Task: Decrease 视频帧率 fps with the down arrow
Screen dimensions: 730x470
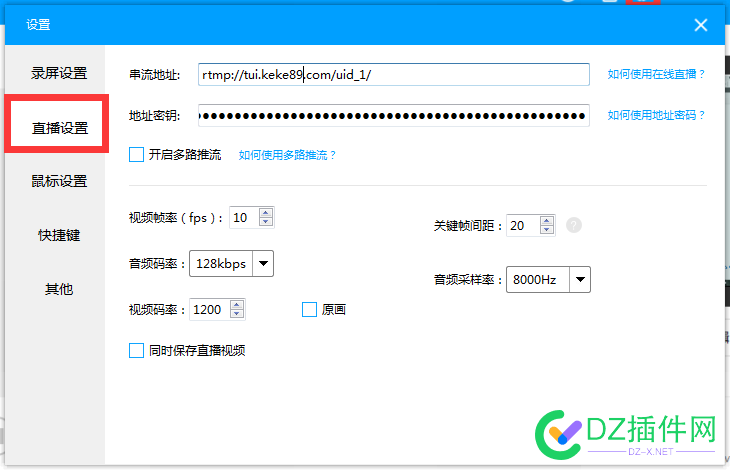Action: coord(266,222)
